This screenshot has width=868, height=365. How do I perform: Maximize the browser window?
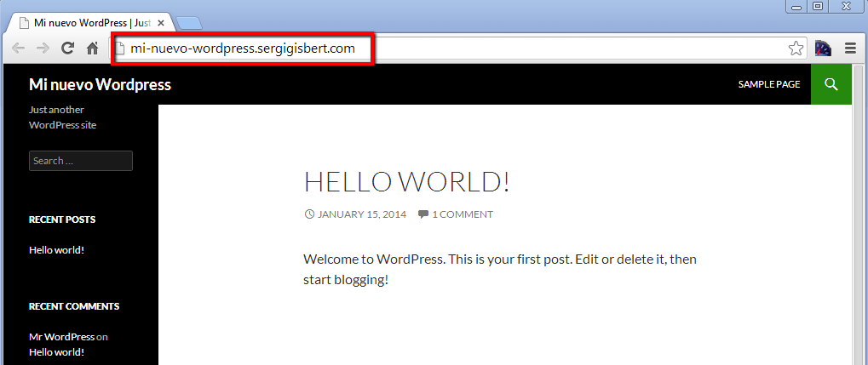coord(818,7)
